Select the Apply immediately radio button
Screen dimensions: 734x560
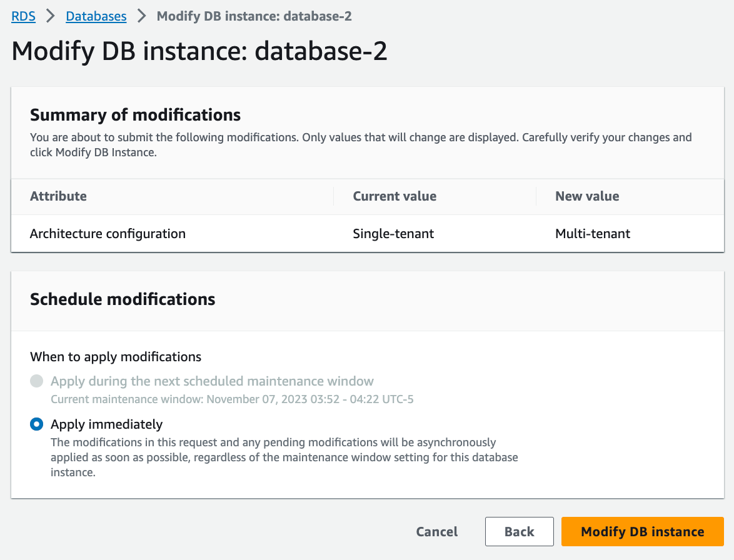pos(37,424)
